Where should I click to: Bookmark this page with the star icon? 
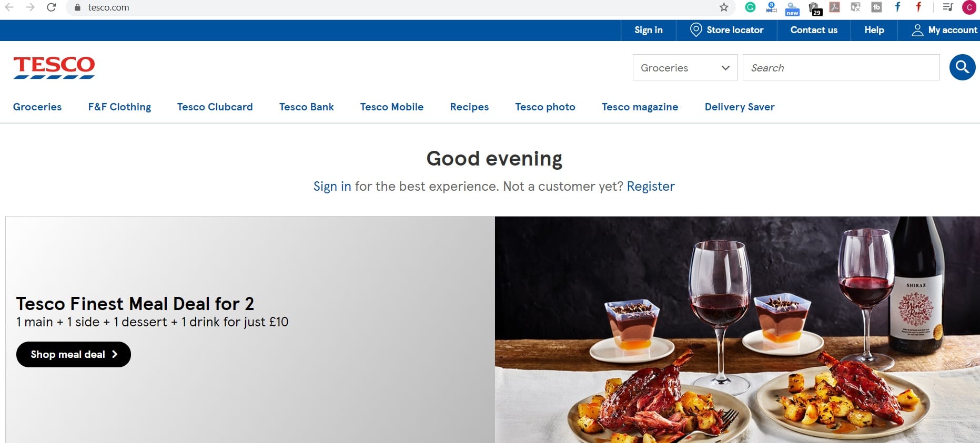(724, 7)
